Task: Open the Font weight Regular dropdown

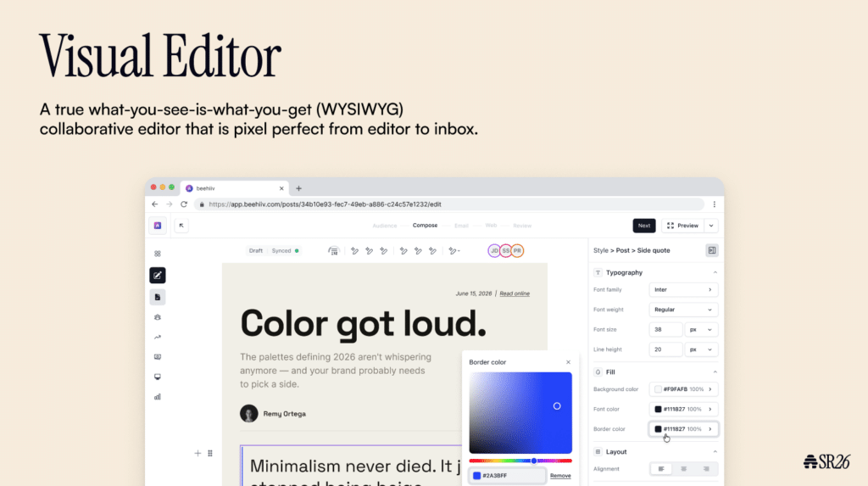Action: click(684, 310)
